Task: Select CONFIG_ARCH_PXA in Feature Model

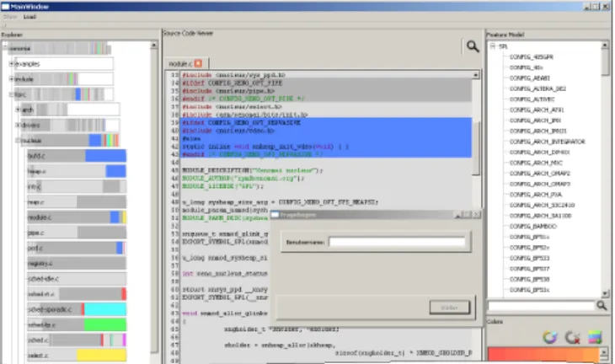Action: click(x=536, y=195)
